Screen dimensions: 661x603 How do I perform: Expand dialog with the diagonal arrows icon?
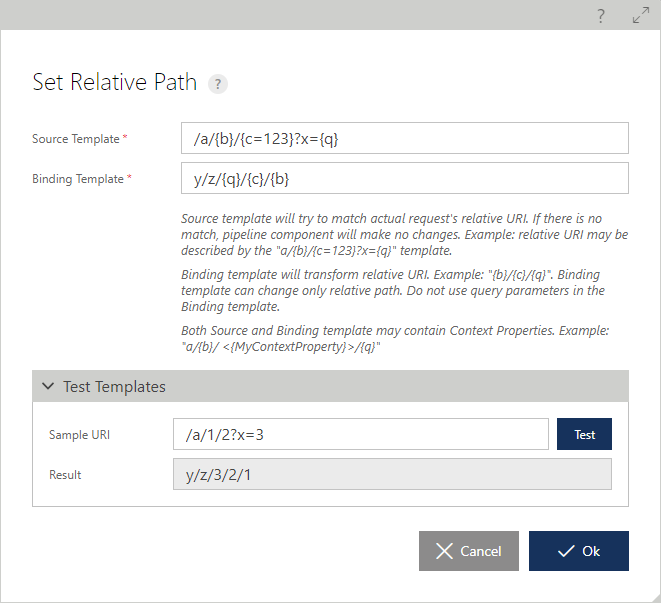[641, 16]
